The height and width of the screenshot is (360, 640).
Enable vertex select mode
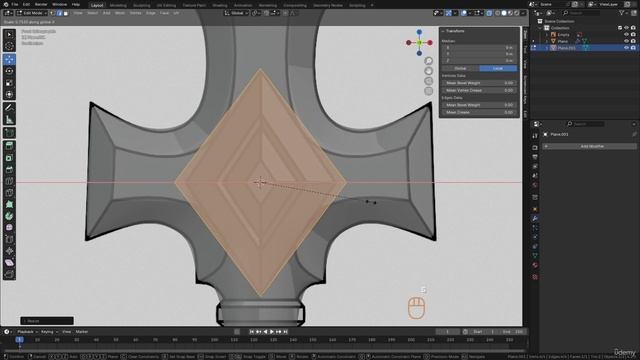[x=53, y=13]
